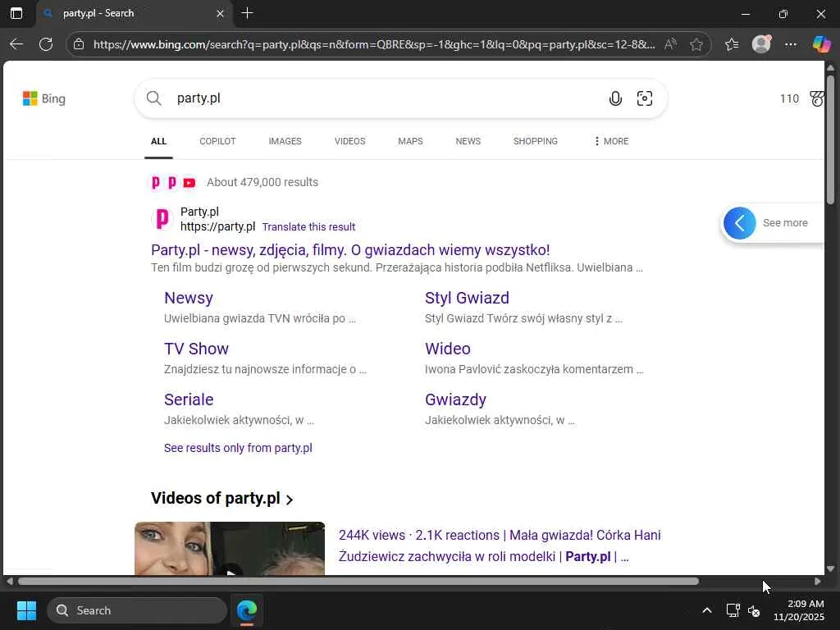Click the Party.pl favicon beside the result
This screenshot has width=840, height=630.
coord(162,218)
